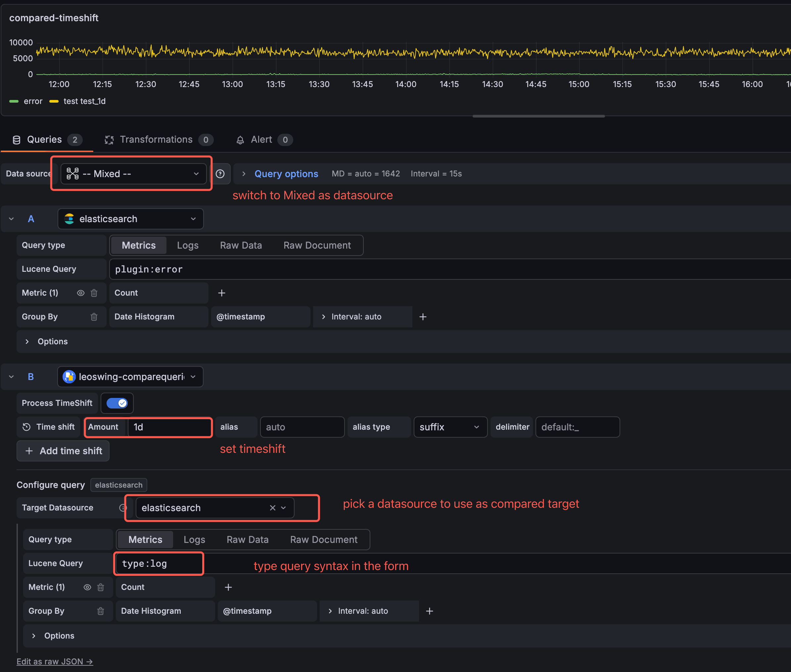This screenshot has height=672, width=791.
Task: Switch to the Transformations tab
Action: 159,140
